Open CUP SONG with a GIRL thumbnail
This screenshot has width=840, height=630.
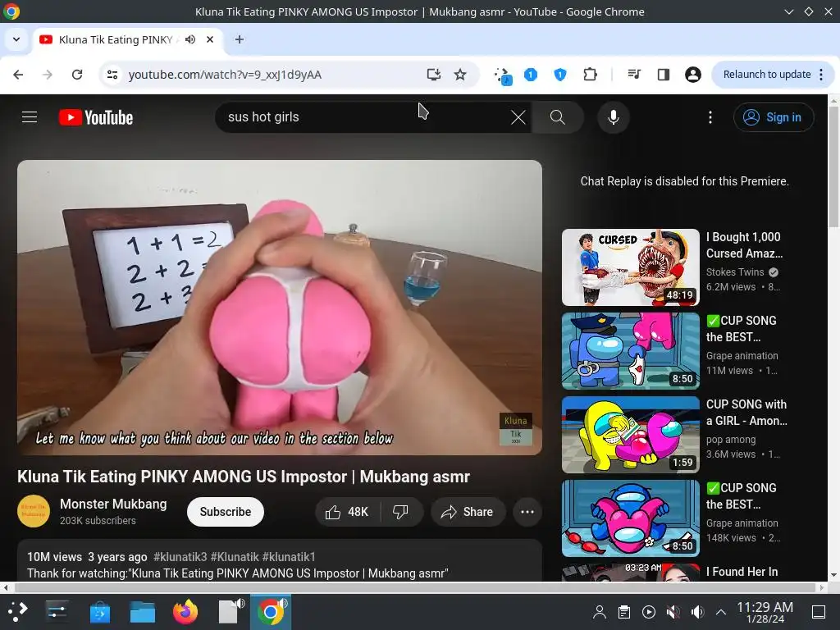click(x=631, y=435)
